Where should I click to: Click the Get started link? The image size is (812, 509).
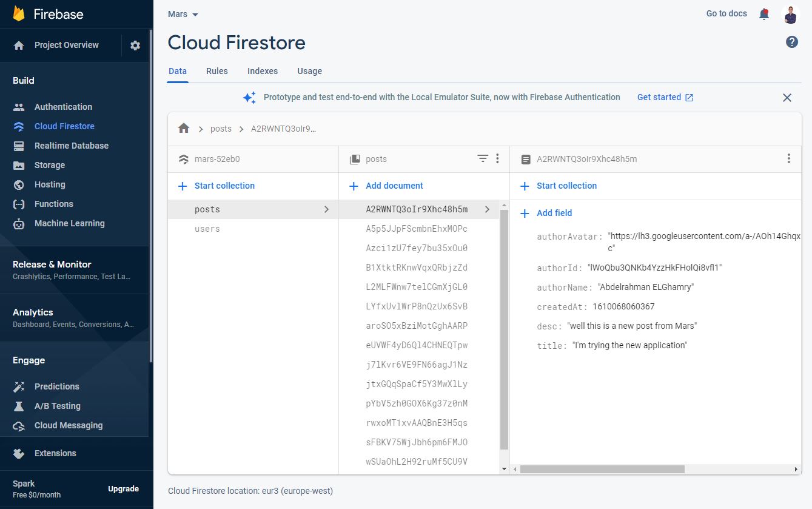point(665,97)
